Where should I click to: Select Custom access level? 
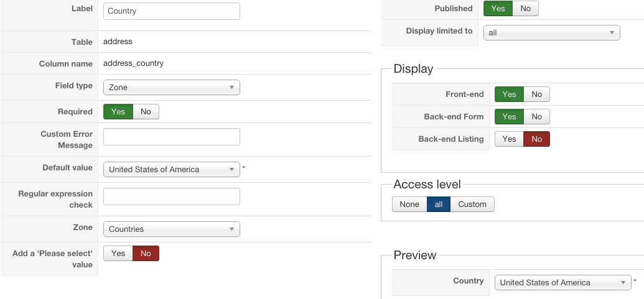click(x=472, y=205)
